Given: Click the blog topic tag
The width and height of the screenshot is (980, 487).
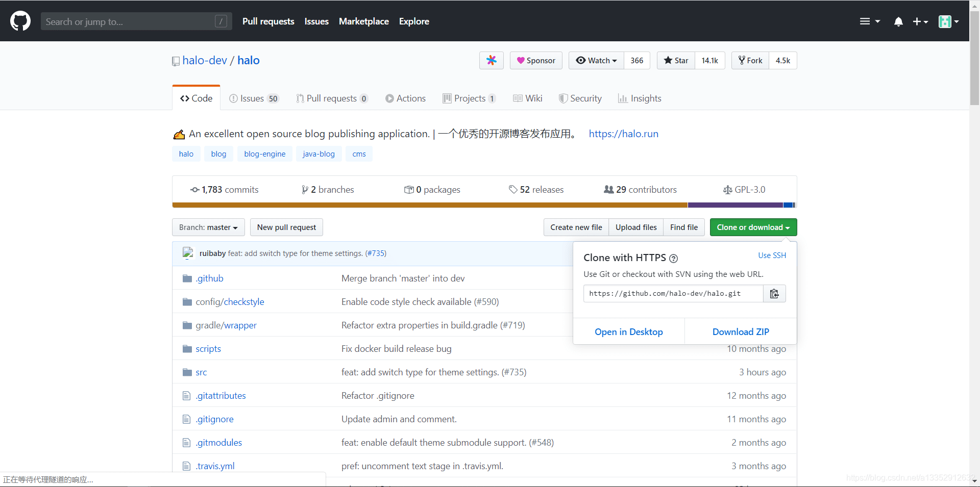Looking at the screenshot, I should (218, 154).
